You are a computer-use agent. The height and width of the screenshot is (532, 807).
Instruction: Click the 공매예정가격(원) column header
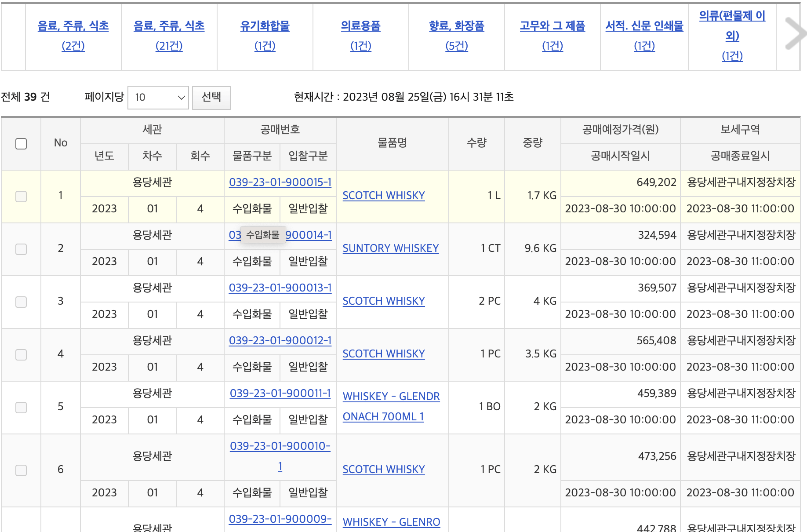pos(621,130)
